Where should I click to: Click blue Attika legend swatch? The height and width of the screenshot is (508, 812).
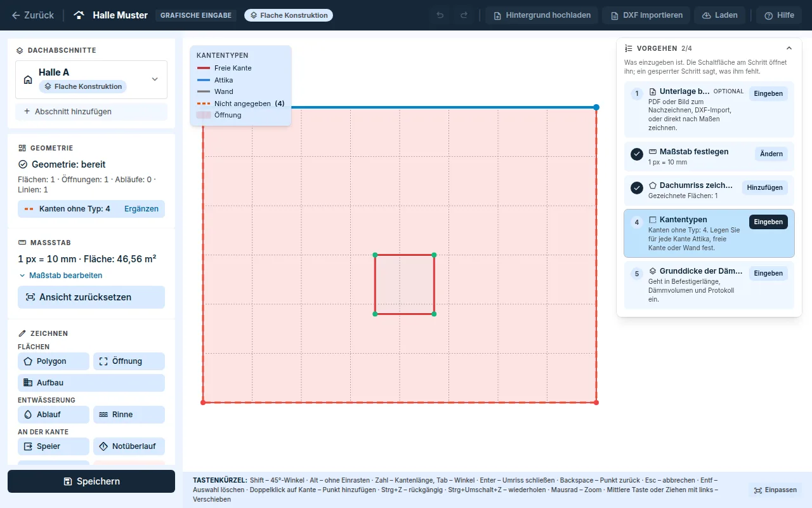coord(203,80)
